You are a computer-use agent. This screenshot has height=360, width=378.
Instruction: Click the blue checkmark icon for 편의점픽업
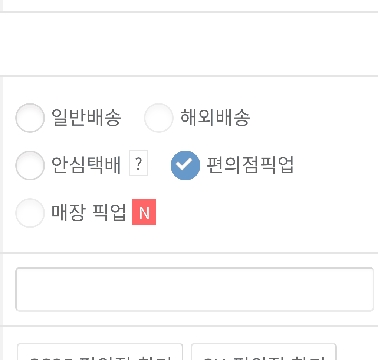click(x=185, y=165)
